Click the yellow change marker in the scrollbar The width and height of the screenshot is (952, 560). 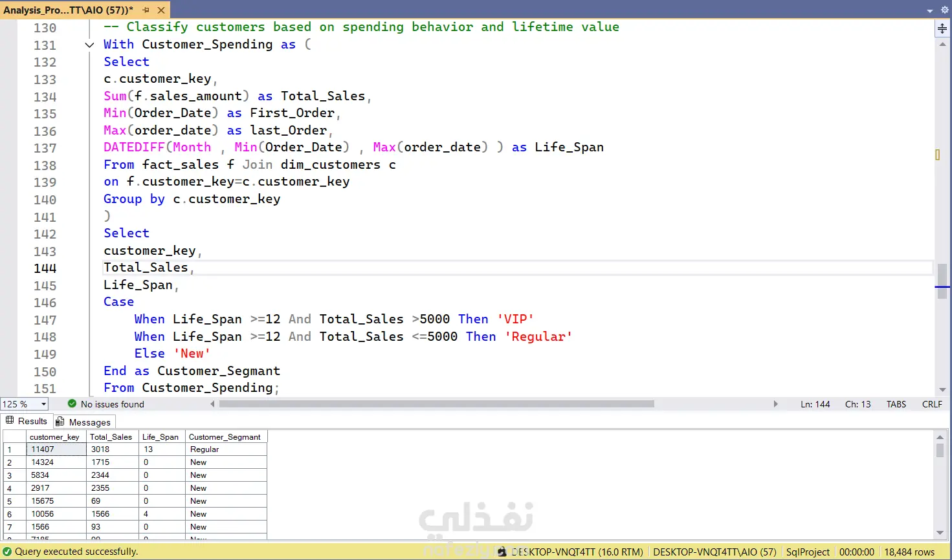click(x=937, y=155)
